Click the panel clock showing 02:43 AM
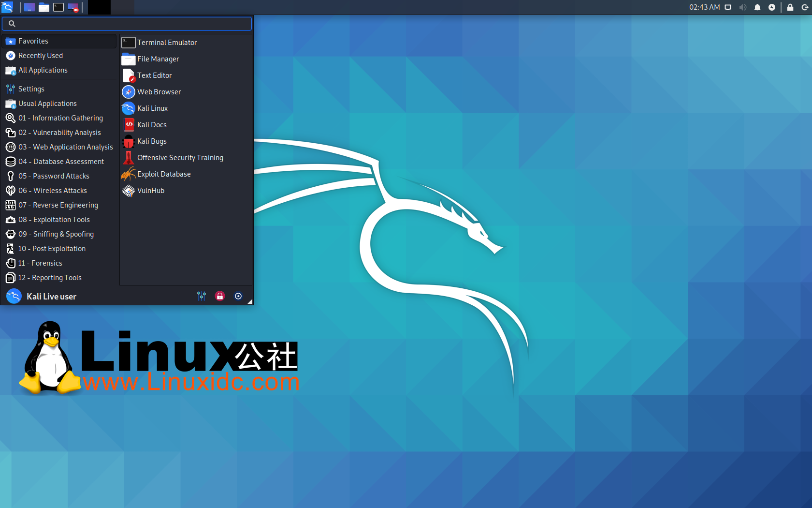 pyautogui.click(x=704, y=7)
